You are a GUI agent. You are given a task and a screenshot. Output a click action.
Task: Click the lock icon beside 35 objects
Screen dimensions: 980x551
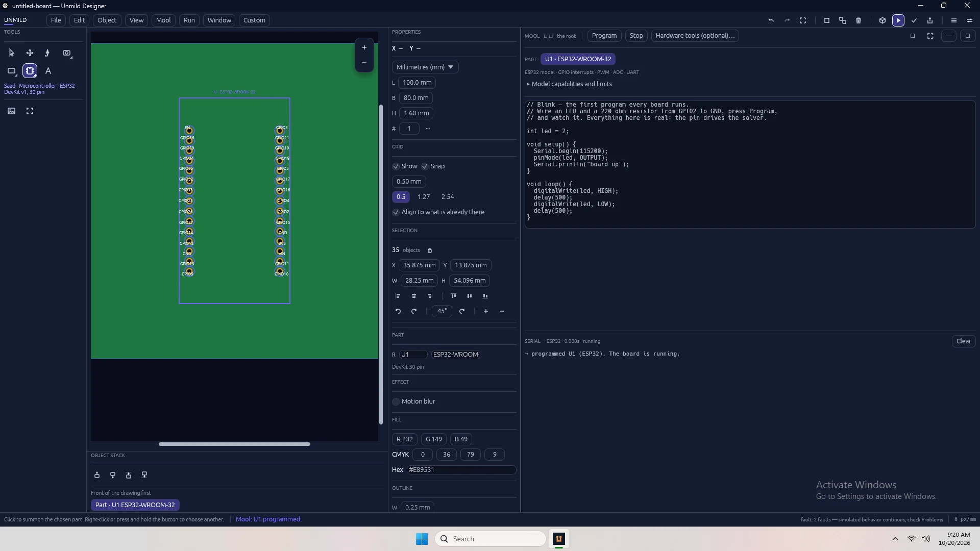point(430,251)
